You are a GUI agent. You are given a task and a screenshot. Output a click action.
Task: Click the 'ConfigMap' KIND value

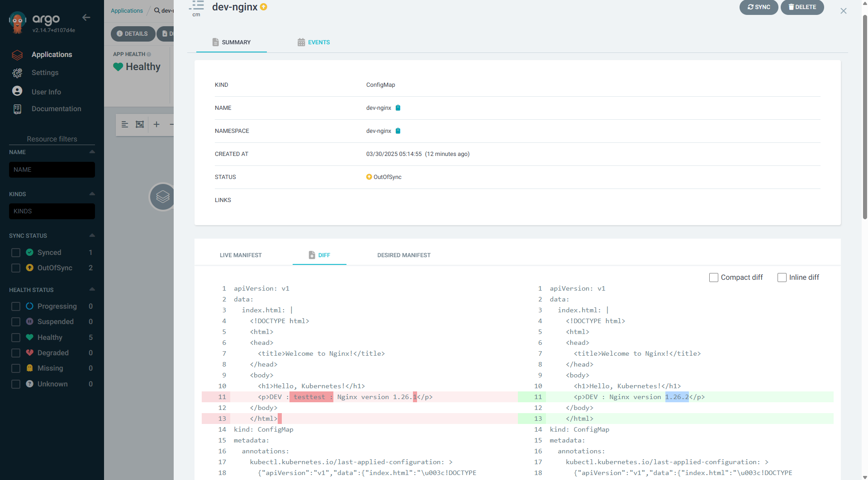click(x=380, y=85)
